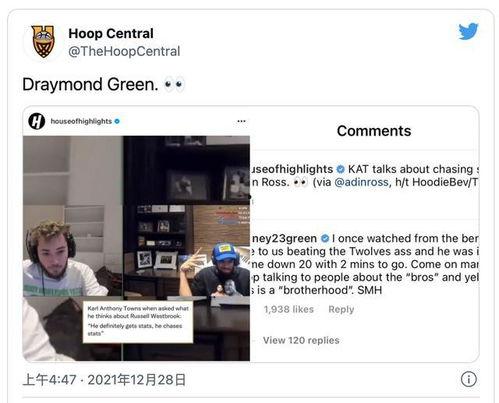Click the Karl Anthony Towns quote caption
499x403 pixels.
click(x=138, y=321)
